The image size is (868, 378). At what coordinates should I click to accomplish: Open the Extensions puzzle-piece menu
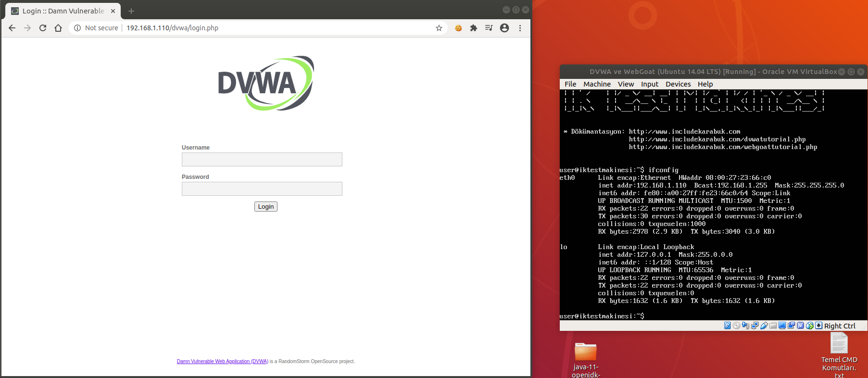pyautogui.click(x=474, y=28)
